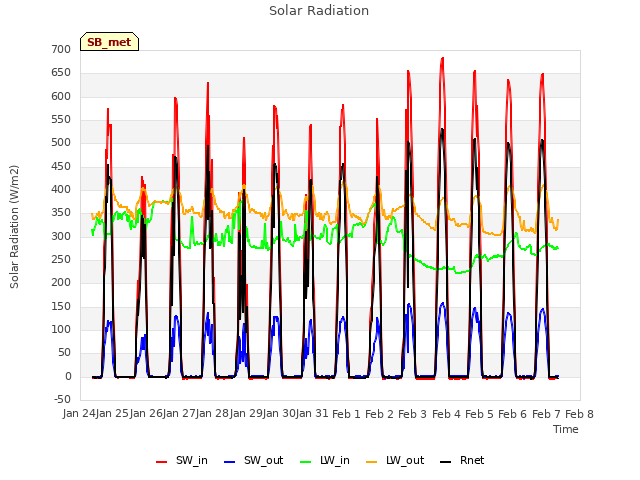The image size is (640, 480).
Task: Click the black Rnet legend swatch
Action: [x=446, y=462]
